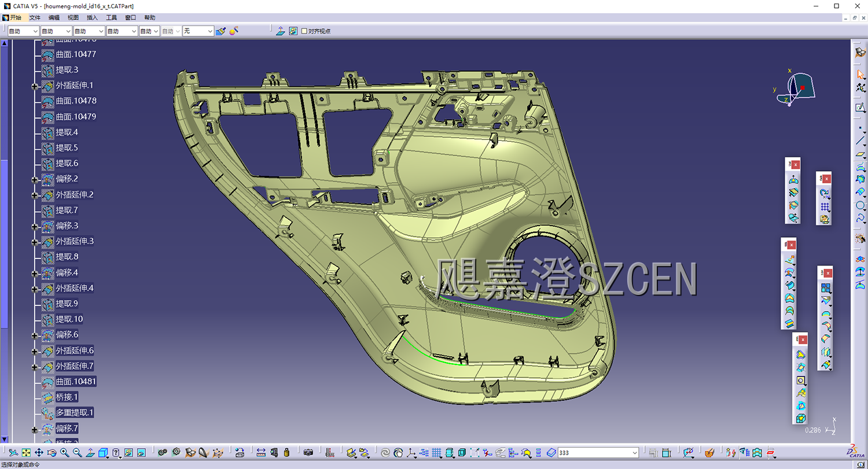Viewport: 868px width, 469px height.
Task: Expand the 外插延伸.7 tree node
Action: point(35,367)
